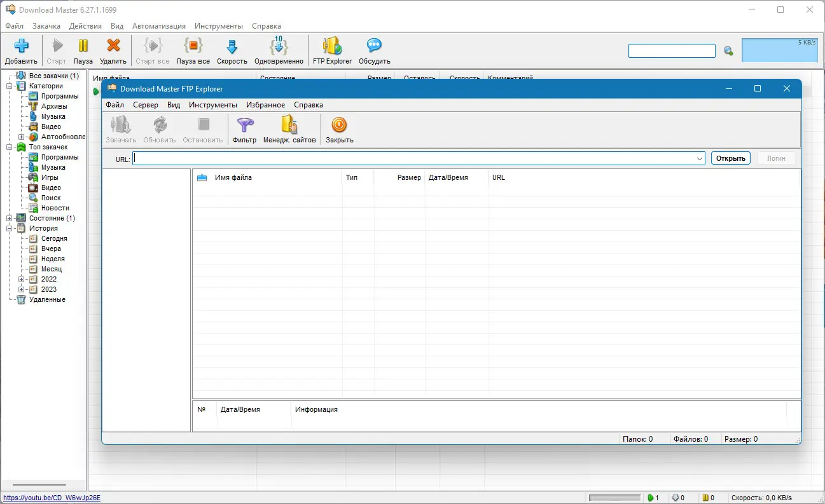Select Музыка under Топ закачек
Viewport: 825px width, 504px height.
point(53,167)
